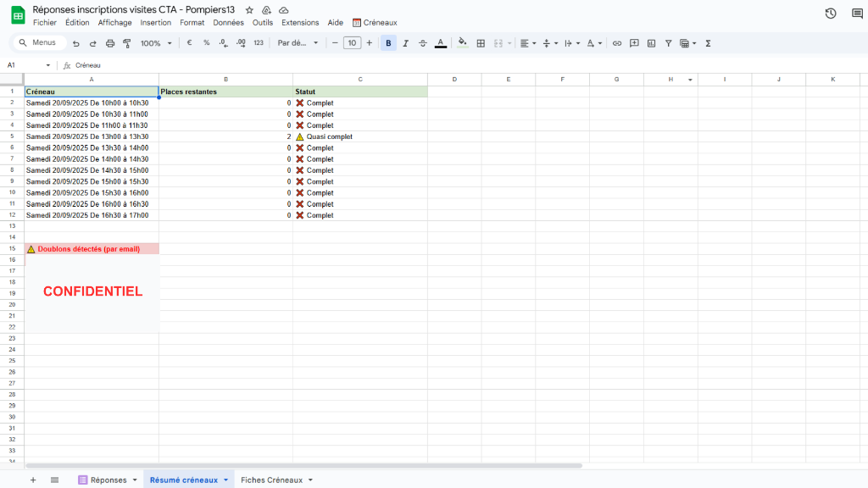Open version history clock icon
Image resolution: width=868 pixels, height=488 pixels.
click(x=831, y=14)
